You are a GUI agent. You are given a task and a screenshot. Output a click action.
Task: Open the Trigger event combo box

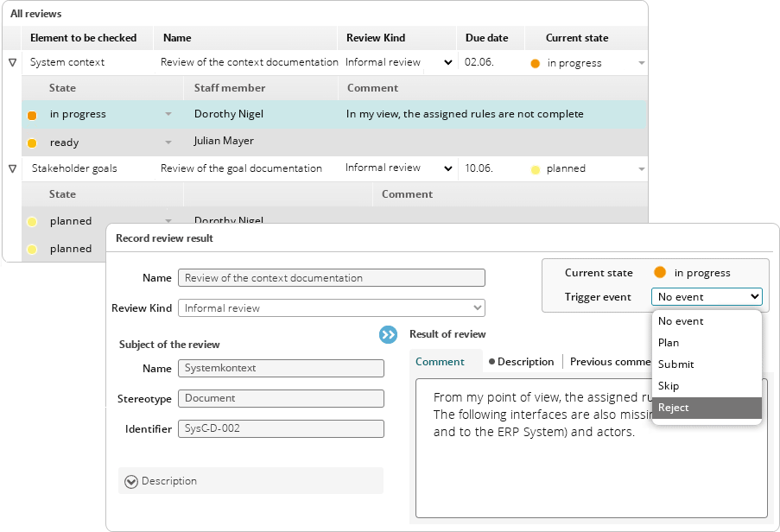pos(707,297)
